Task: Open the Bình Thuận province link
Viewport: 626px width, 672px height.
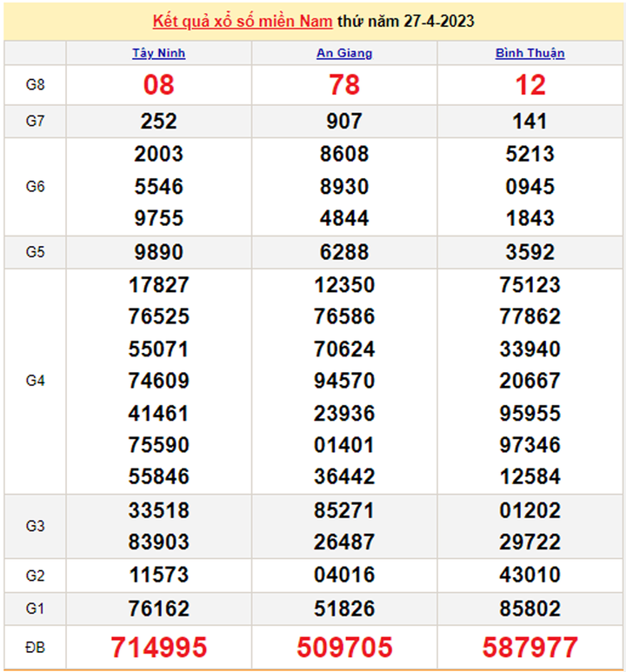Action: [530, 53]
